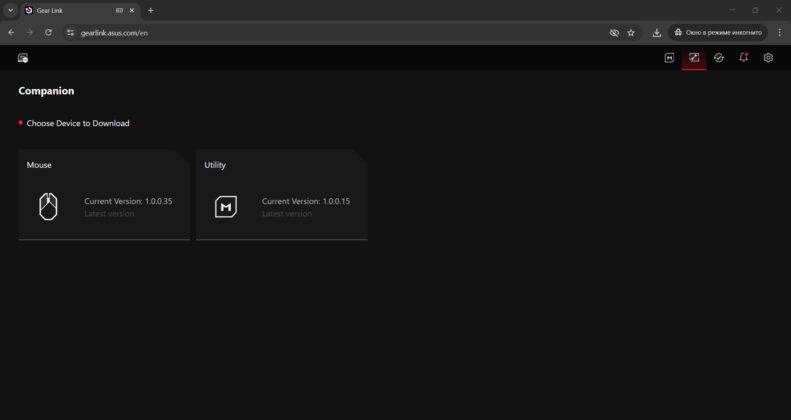This screenshot has width=791, height=420.
Task: Open the browser downloads icon
Action: [x=656, y=33]
